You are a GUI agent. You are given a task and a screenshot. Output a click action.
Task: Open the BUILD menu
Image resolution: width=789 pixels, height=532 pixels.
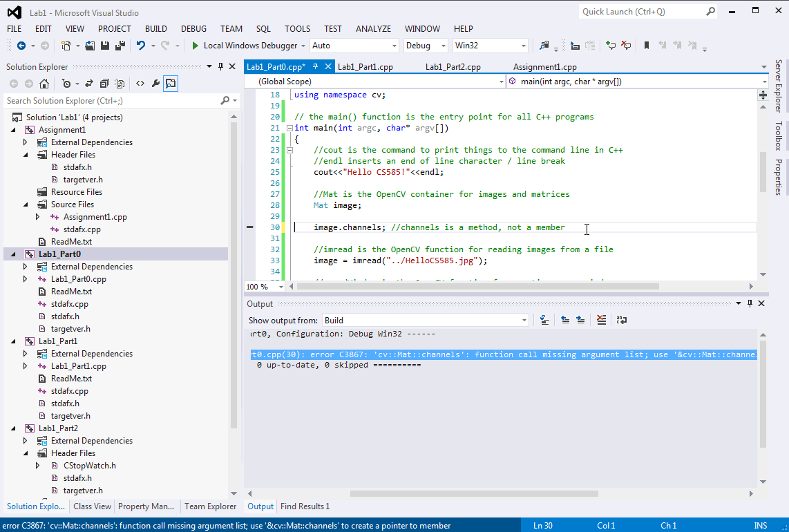pyautogui.click(x=156, y=29)
